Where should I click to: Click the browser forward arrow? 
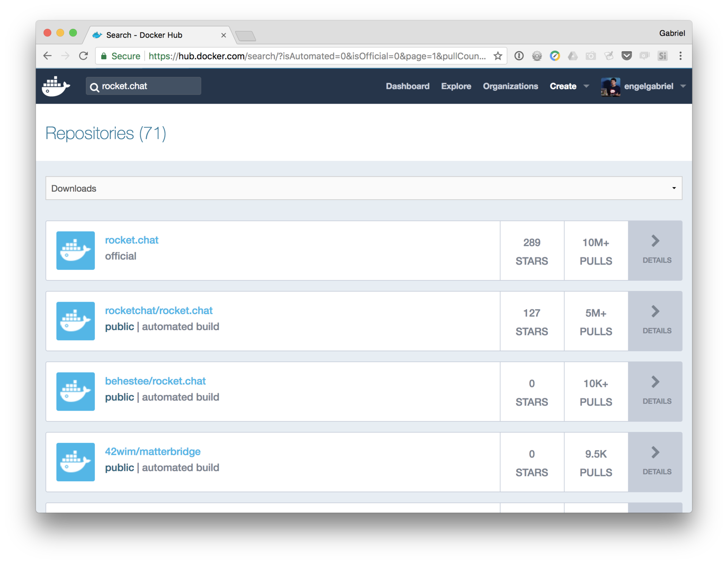(x=66, y=56)
